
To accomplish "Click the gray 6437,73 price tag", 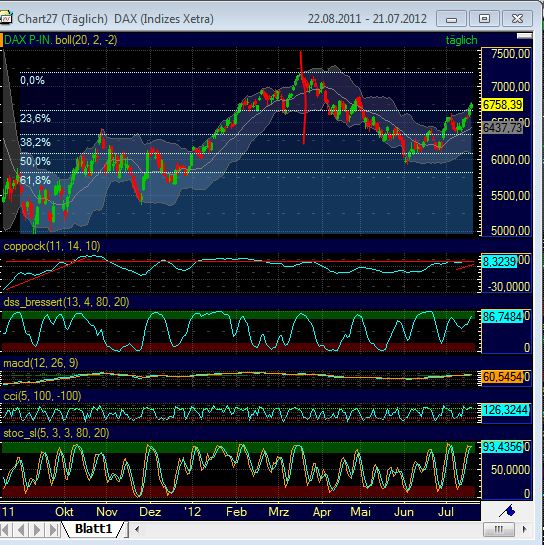I will (x=502, y=128).
